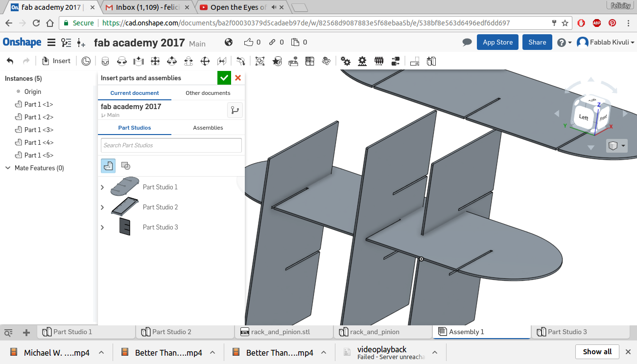The width and height of the screenshot is (637, 364).
Task: Switch to the Other documents tab
Action: click(x=208, y=93)
